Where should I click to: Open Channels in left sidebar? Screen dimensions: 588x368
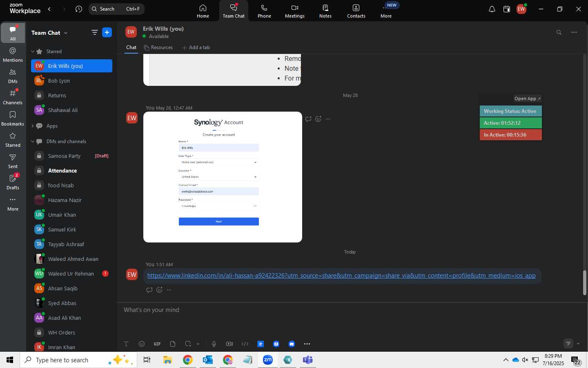[x=13, y=97]
